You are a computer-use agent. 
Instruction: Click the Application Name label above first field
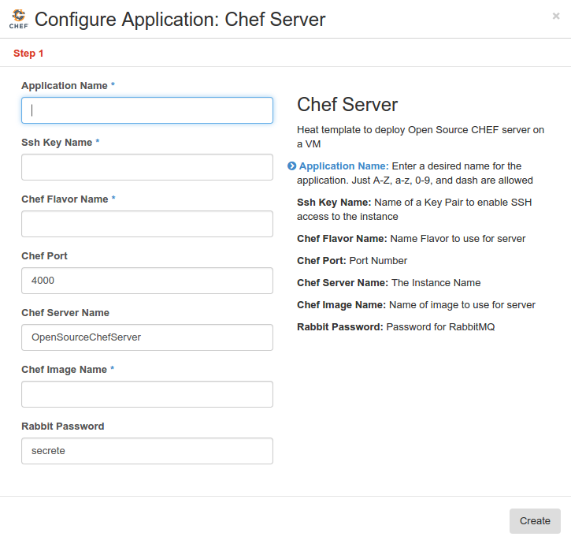click(x=64, y=86)
